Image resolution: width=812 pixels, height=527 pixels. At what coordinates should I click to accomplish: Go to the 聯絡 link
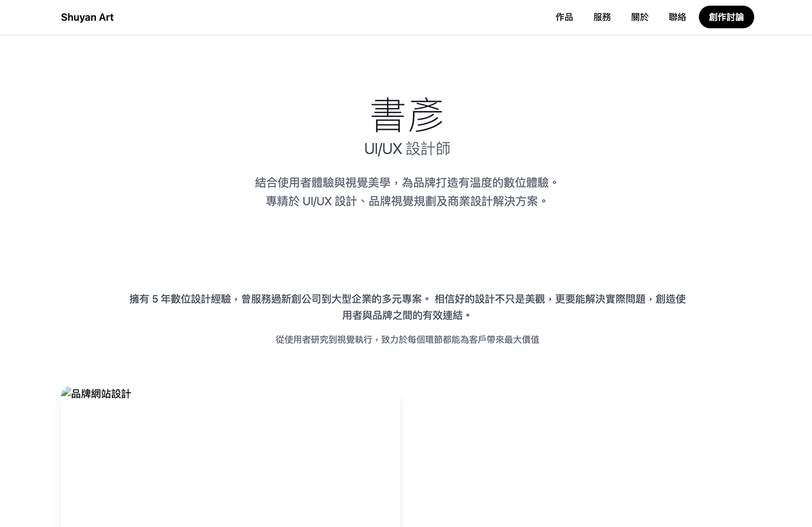(x=677, y=17)
